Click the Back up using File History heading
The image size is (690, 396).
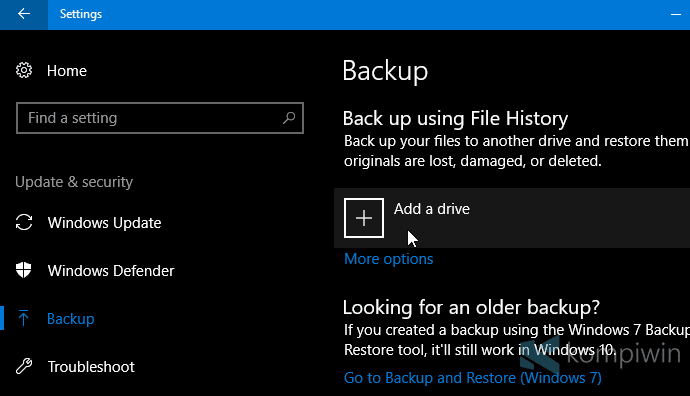pyautogui.click(x=455, y=118)
